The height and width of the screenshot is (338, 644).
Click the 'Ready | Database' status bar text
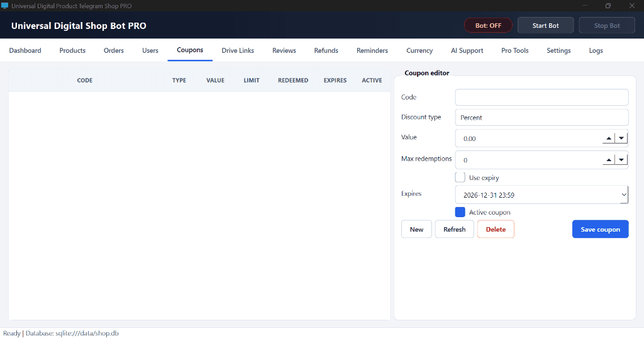tap(61, 333)
